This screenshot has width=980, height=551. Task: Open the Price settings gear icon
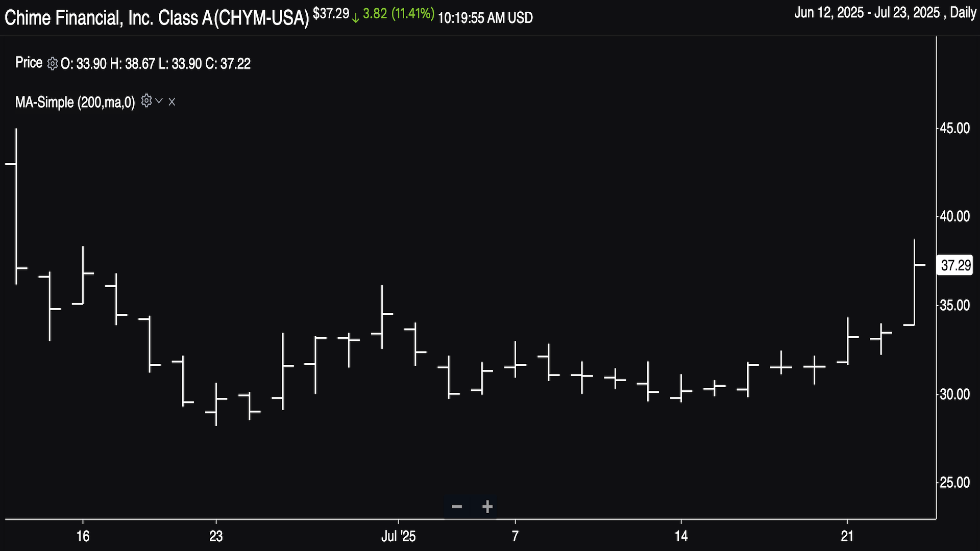(x=53, y=64)
